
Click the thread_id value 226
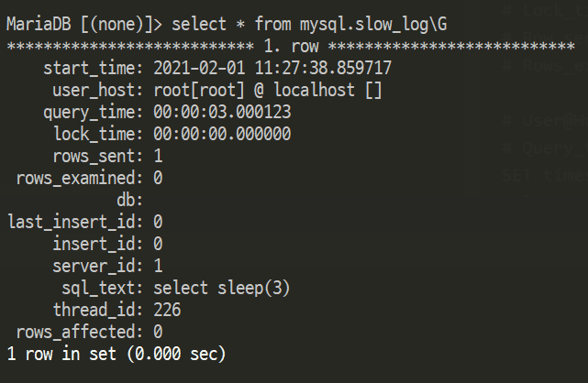[x=168, y=310]
